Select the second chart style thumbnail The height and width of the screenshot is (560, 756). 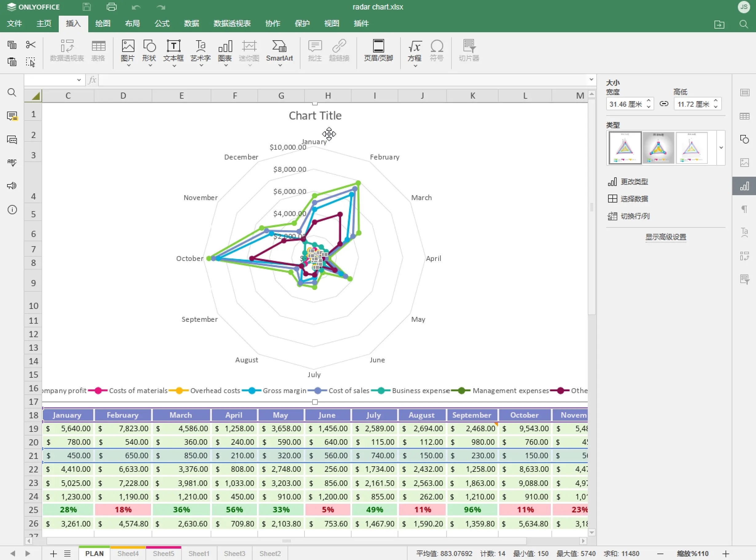click(x=658, y=148)
